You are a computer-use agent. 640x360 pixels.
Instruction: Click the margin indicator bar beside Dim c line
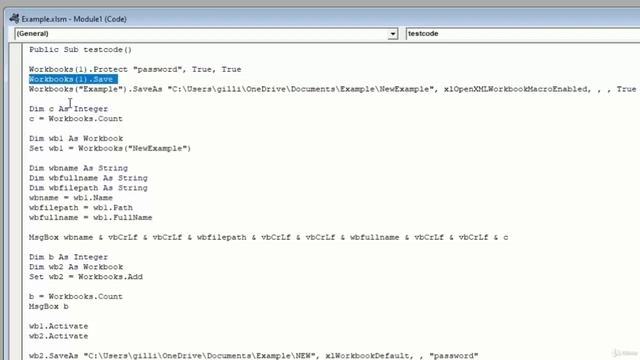[16, 109]
